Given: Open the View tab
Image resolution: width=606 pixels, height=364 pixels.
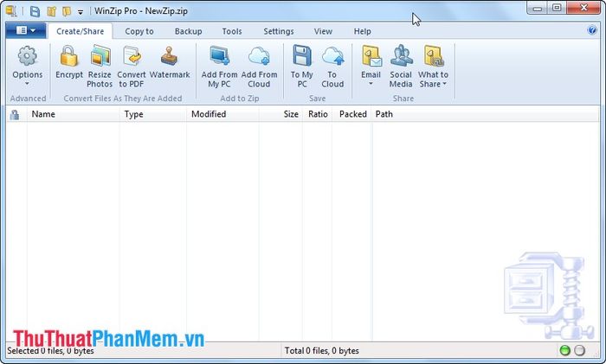Looking at the screenshot, I should click(x=323, y=31).
